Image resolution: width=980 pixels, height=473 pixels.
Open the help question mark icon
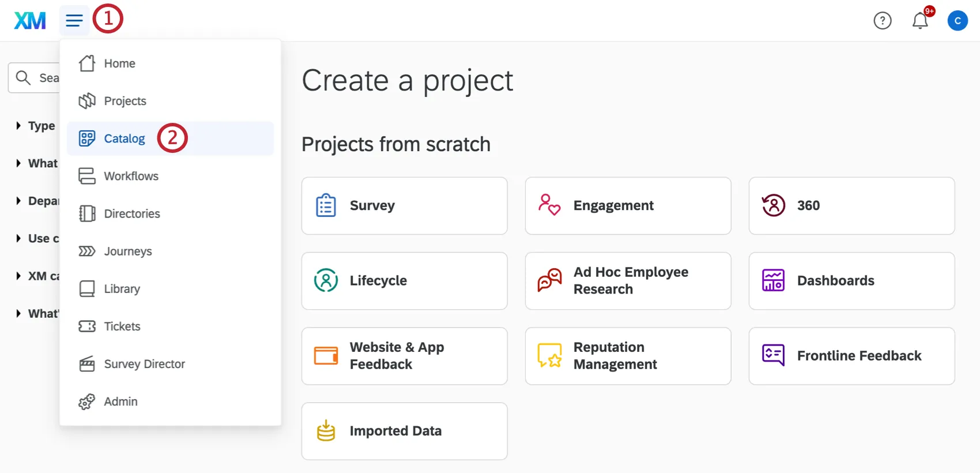pyautogui.click(x=882, y=21)
